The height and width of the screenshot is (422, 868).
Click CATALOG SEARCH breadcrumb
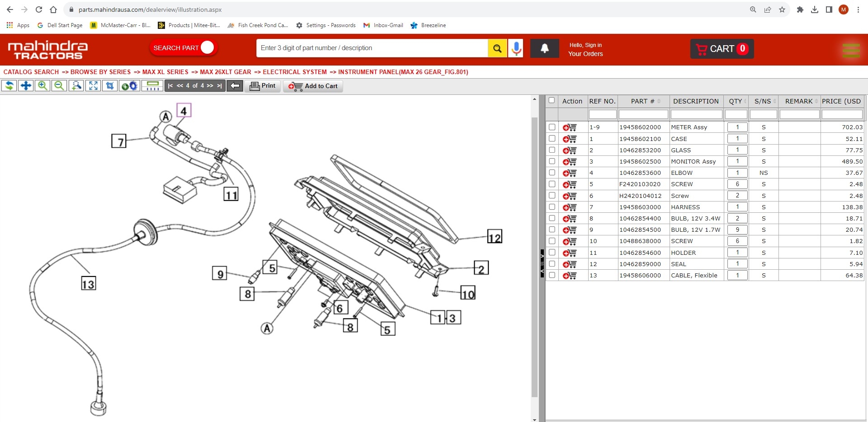(x=31, y=72)
